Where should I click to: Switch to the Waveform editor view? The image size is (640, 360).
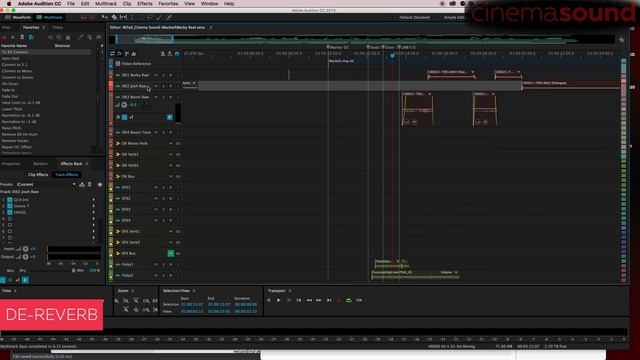pyautogui.click(x=18, y=18)
